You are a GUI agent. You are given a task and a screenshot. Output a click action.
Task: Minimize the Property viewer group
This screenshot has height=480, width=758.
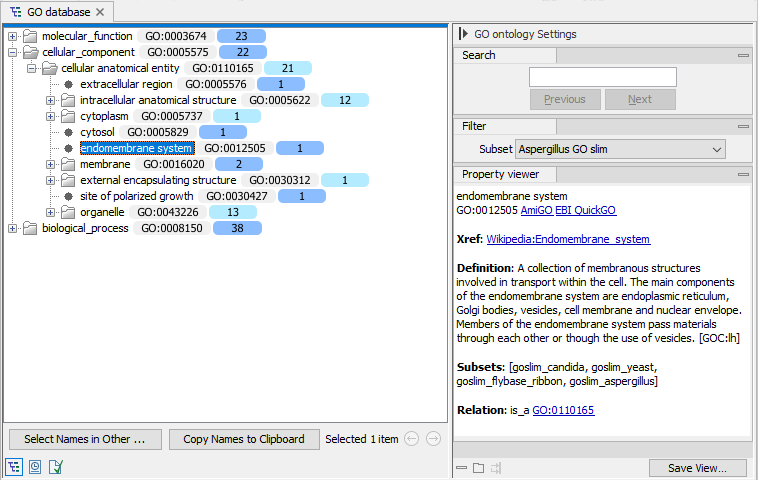point(743,175)
